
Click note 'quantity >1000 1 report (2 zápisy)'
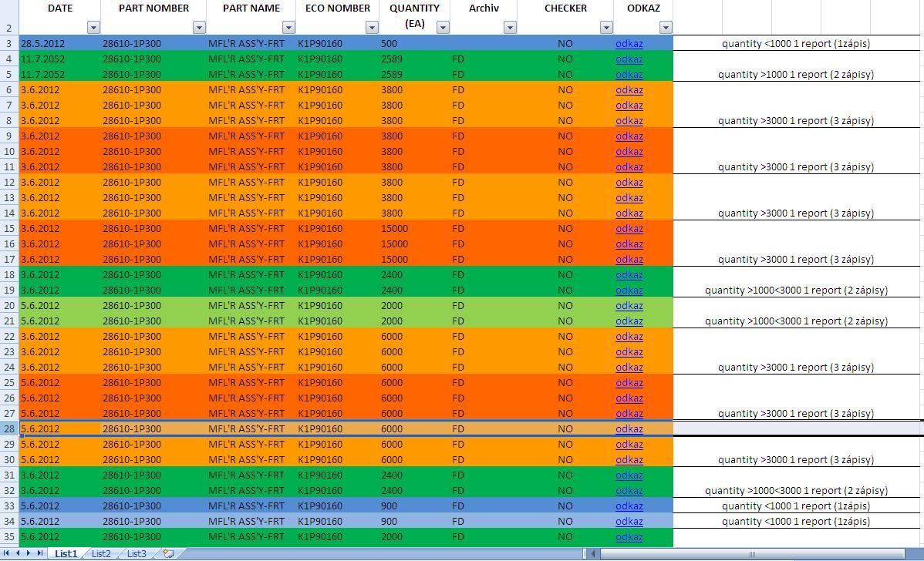click(796, 74)
